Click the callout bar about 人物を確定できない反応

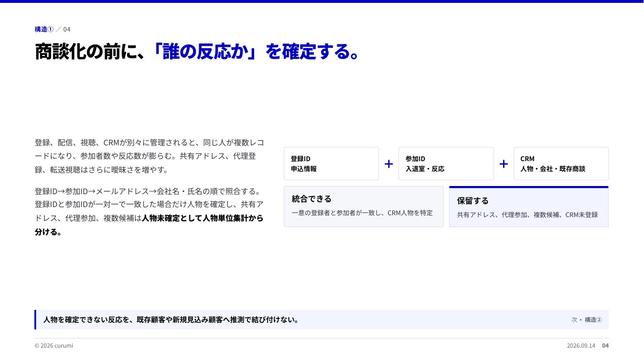[x=322, y=320]
